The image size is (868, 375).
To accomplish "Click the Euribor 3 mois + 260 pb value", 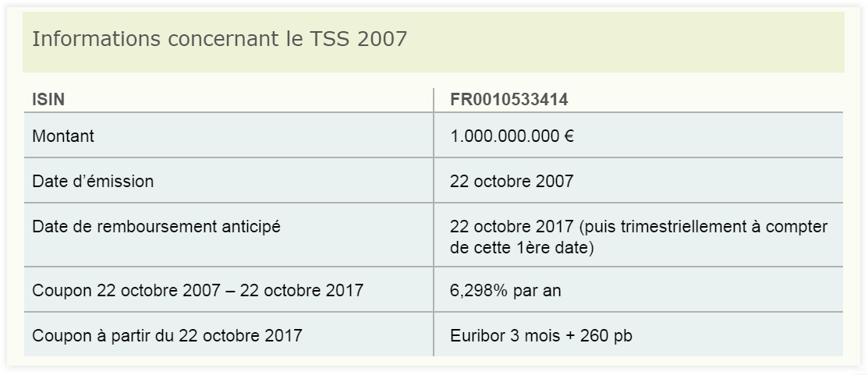I will 540,335.
